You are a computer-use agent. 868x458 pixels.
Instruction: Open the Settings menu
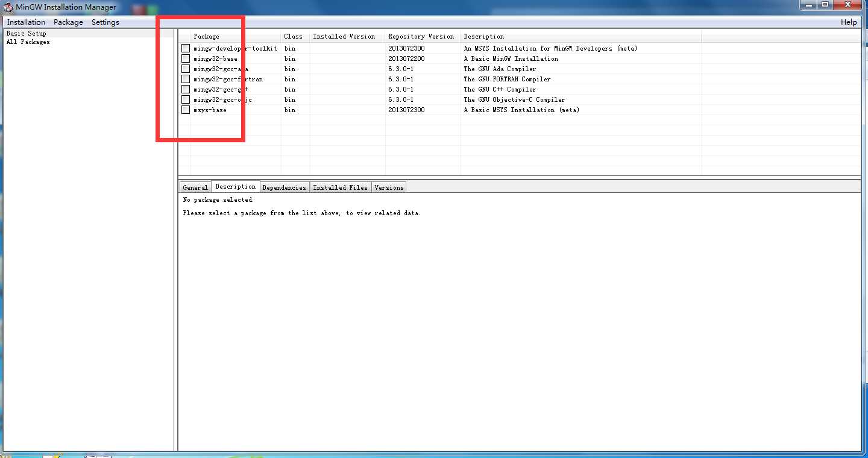pos(105,22)
